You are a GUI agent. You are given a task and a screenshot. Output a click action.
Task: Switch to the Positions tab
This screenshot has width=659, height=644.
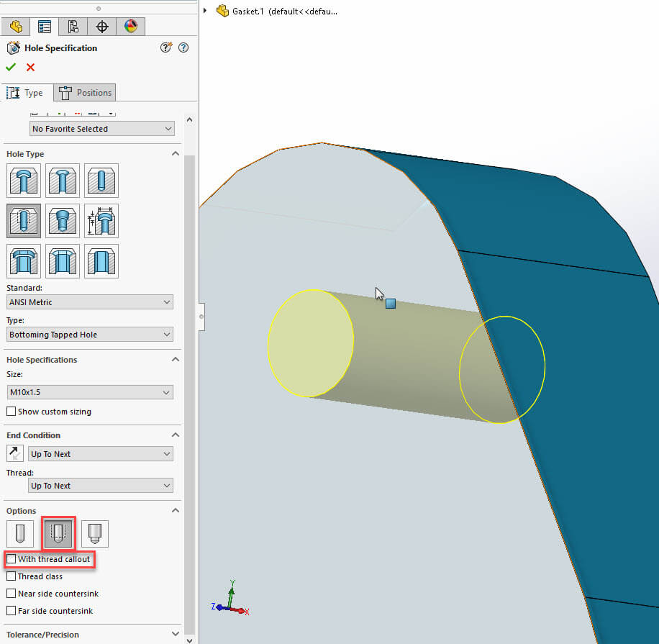(84, 92)
